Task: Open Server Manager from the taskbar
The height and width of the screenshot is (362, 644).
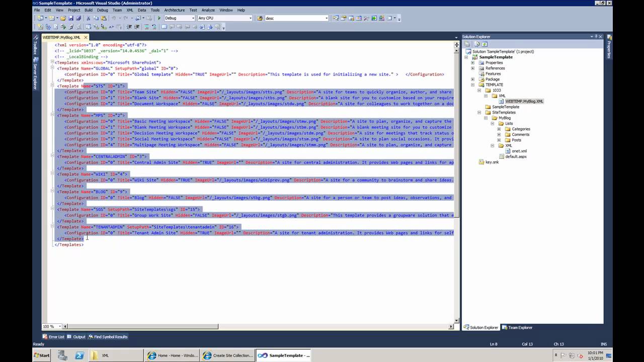Action: pyautogui.click(x=62, y=355)
